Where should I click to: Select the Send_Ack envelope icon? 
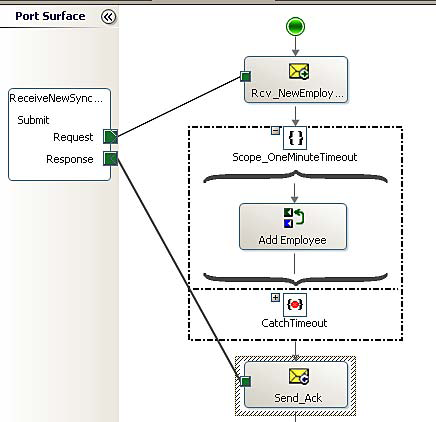pos(299,377)
